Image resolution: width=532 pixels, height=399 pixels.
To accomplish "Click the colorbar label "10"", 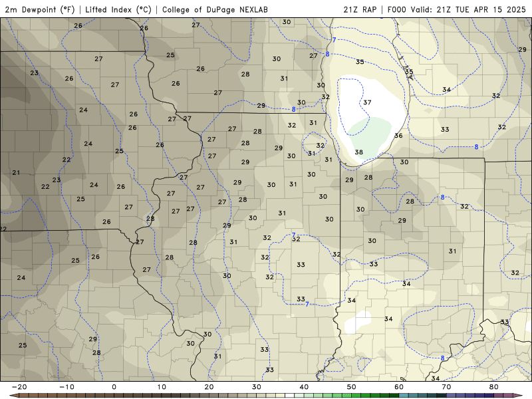I will click(162, 387).
